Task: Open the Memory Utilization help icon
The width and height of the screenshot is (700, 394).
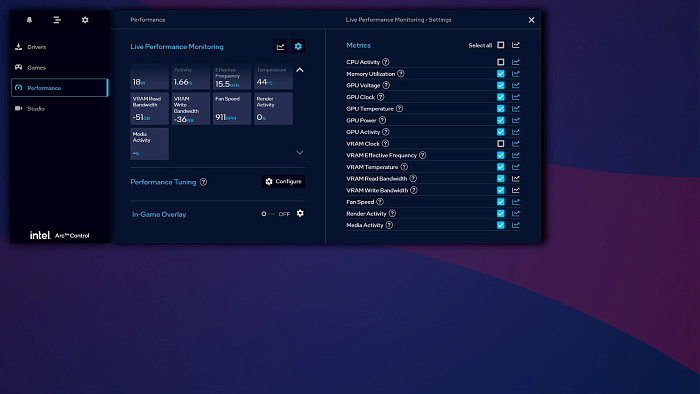Action: point(401,74)
